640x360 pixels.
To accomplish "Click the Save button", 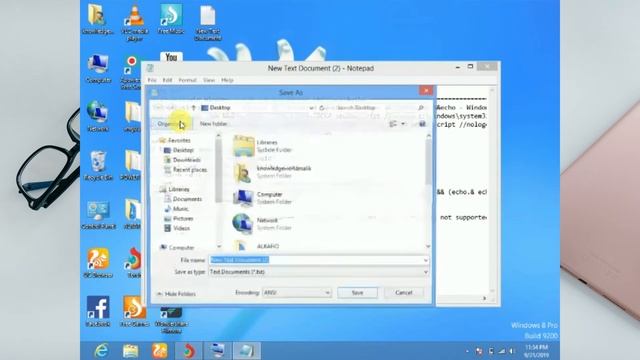I will click(357, 293).
